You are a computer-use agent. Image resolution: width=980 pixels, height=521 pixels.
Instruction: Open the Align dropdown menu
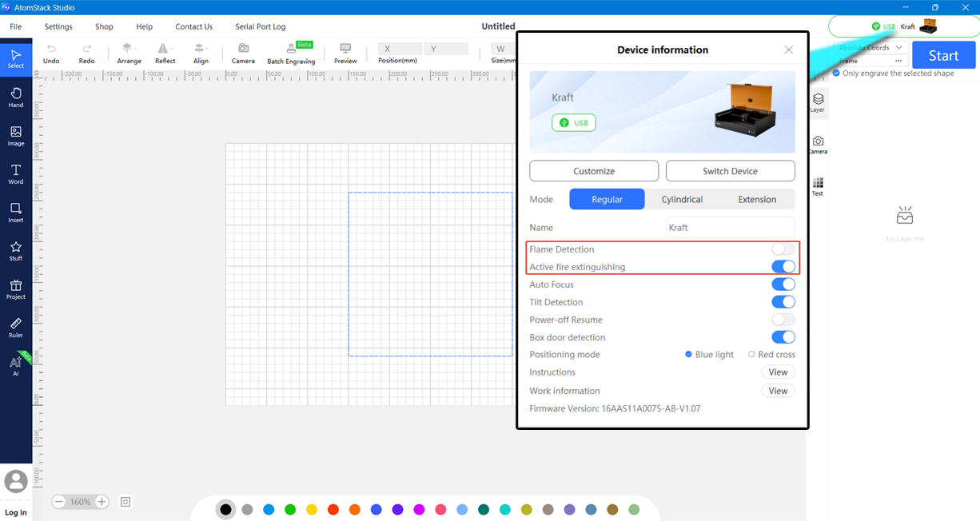pos(201,54)
